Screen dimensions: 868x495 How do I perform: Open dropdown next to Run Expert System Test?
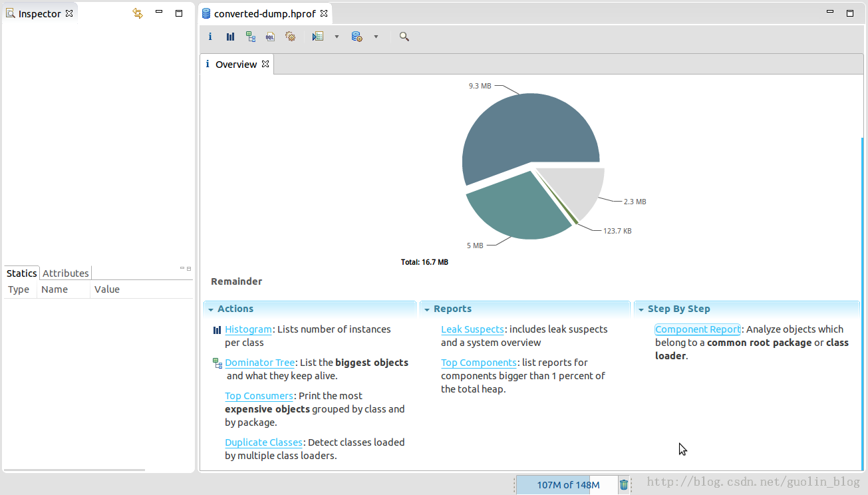337,37
